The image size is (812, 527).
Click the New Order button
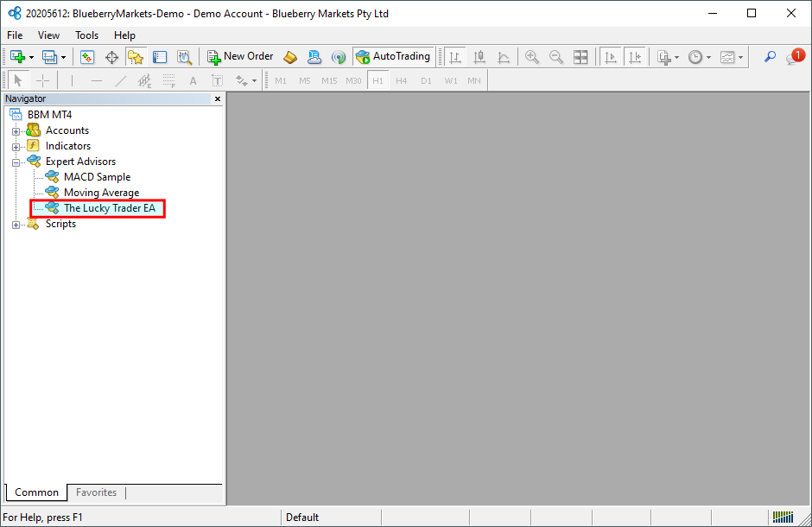click(240, 56)
